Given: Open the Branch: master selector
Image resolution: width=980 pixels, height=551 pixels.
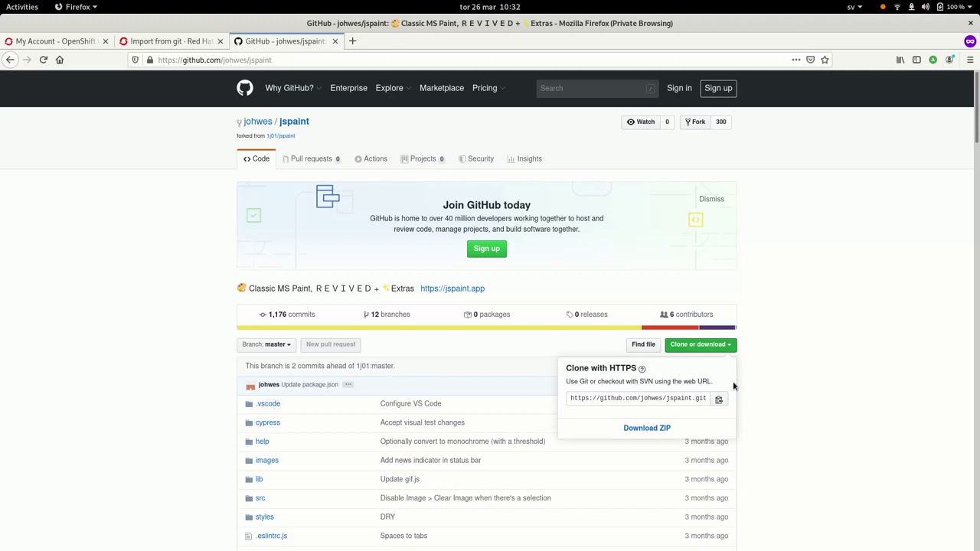Looking at the screenshot, I should (266, 344).
